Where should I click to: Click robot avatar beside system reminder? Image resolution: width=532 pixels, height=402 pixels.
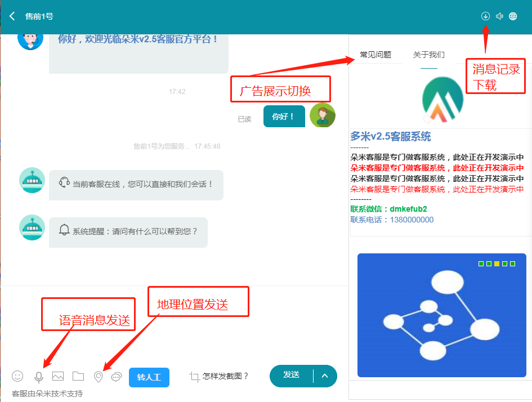pyautogui.click(x=32, y=227)
